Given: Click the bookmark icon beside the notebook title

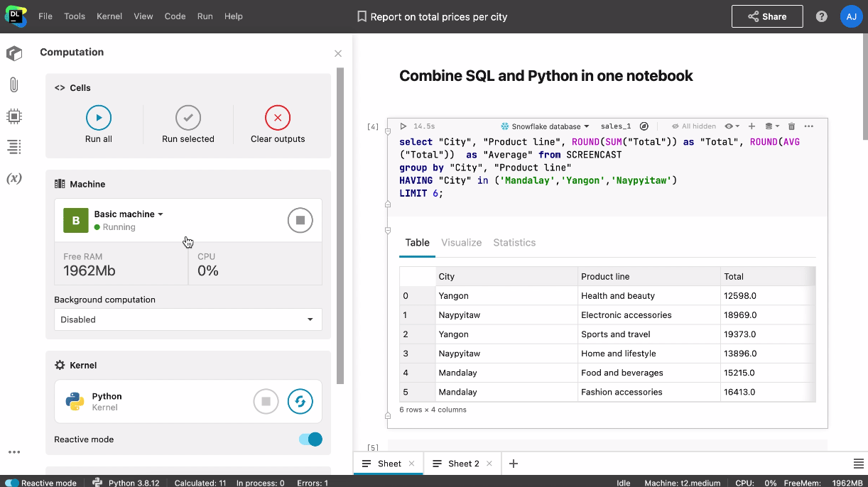Looking at the screenshot, I should [362, 16].
